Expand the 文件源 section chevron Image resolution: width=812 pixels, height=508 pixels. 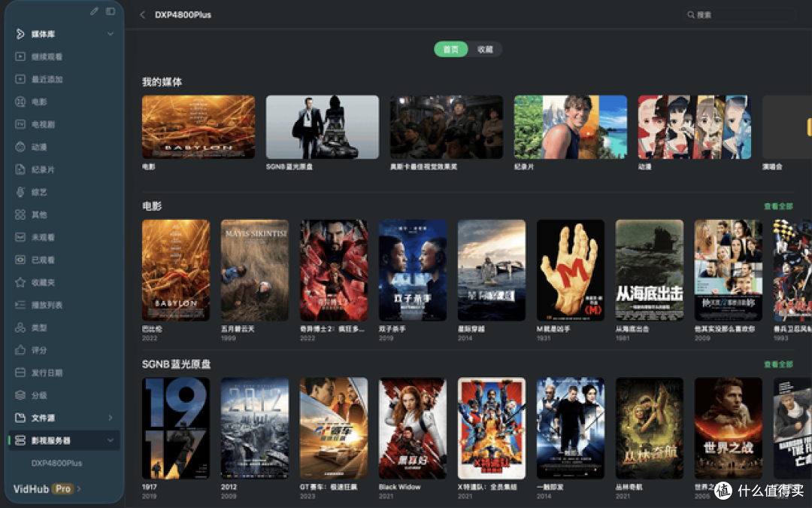(111, 417)
